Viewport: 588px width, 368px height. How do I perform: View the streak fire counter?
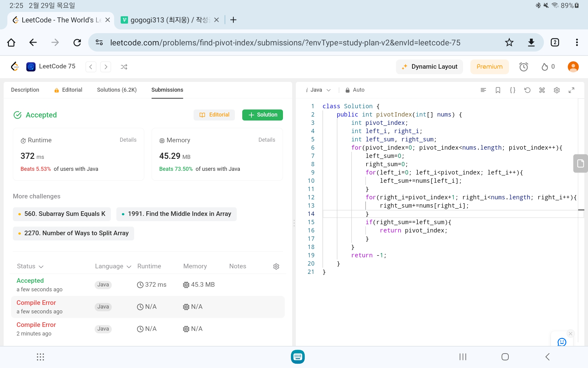click(x=548, y=67)
